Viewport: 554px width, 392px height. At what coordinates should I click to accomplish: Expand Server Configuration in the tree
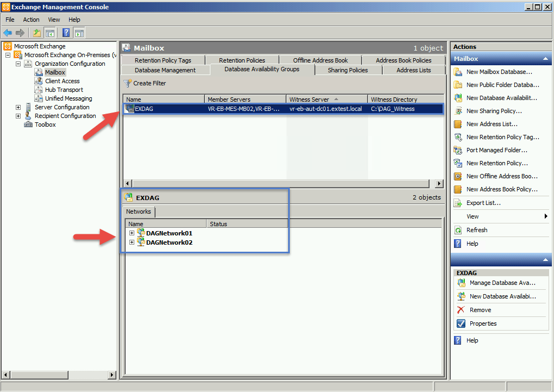click(x=18, y=107)
